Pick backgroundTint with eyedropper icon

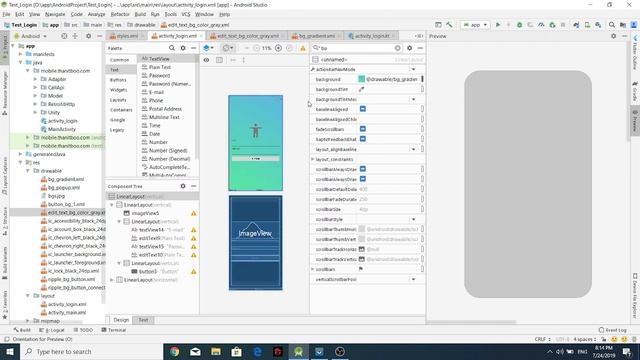361,89
